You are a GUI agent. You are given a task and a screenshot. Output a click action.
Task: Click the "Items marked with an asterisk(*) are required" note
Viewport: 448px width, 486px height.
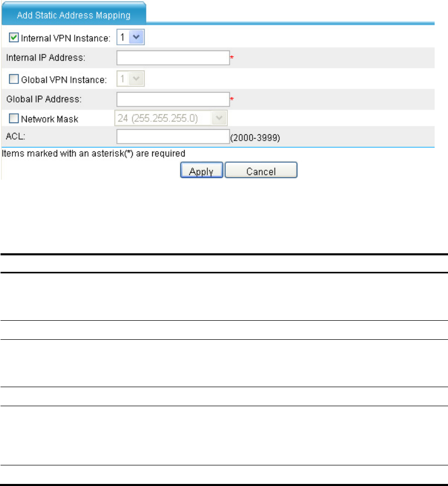point(94,153)
